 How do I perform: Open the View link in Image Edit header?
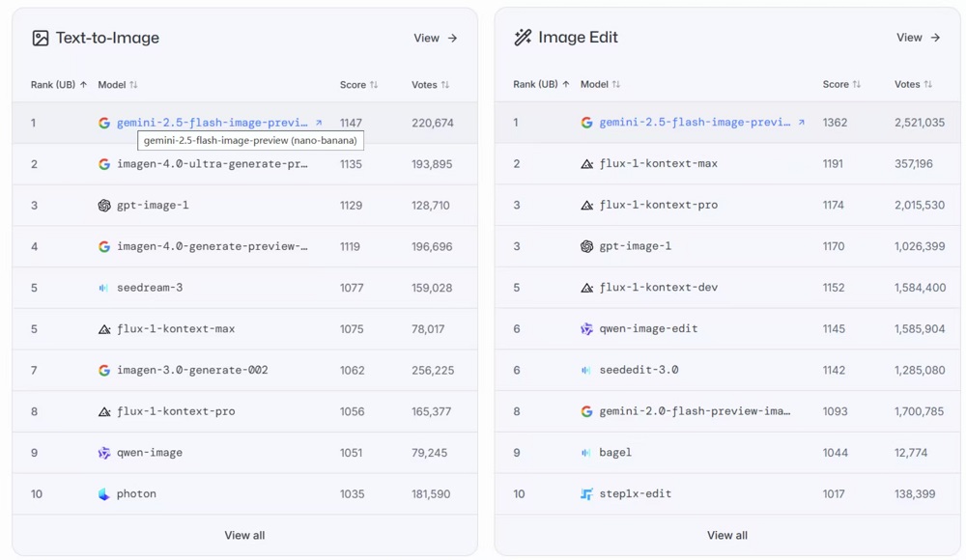coord(918,38)
